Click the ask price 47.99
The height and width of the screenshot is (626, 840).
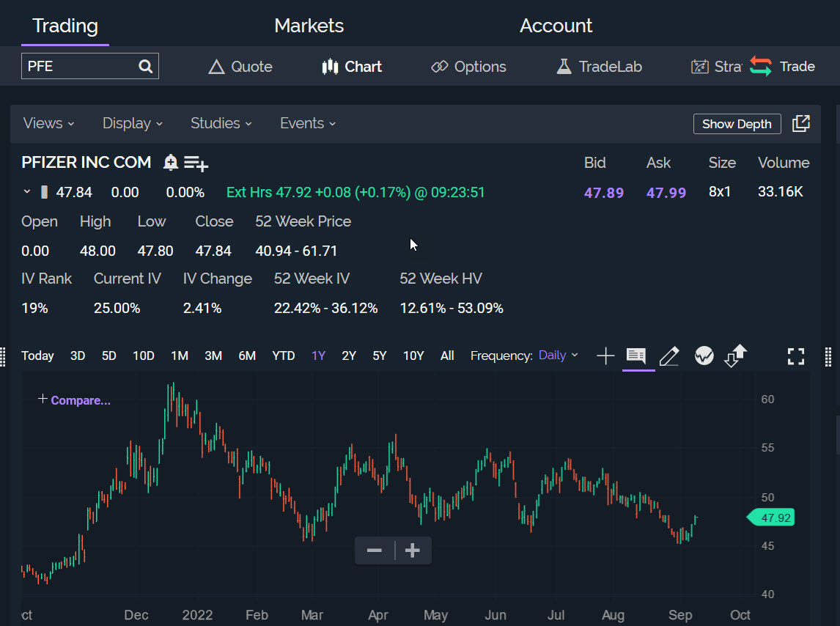point(666,192)
